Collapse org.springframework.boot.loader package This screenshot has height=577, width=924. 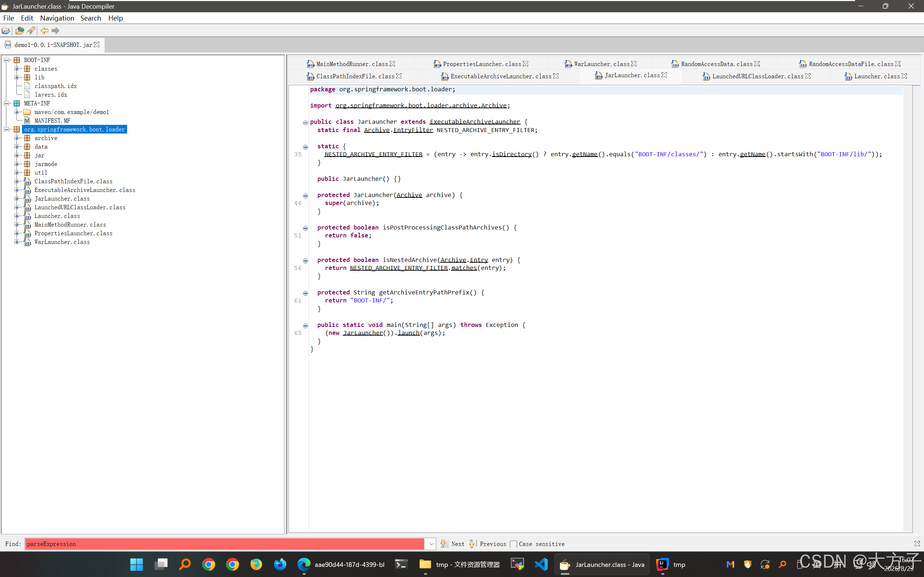coord(6,130)
